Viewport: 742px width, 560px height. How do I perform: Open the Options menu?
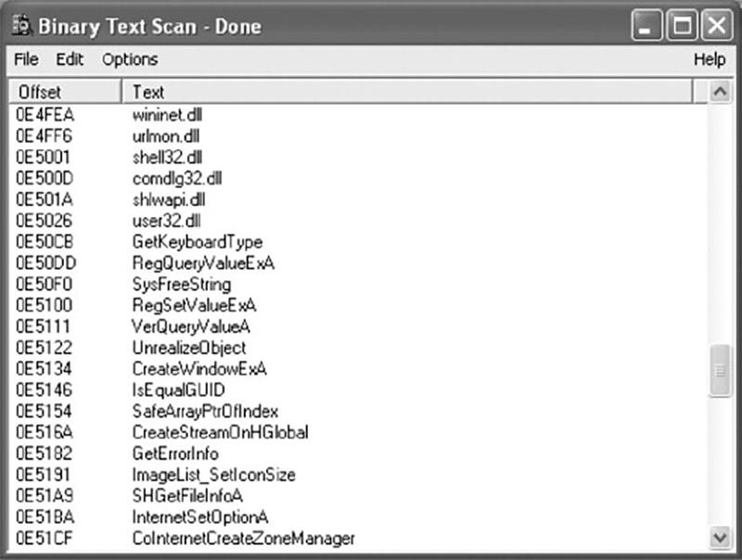[130, 59]
